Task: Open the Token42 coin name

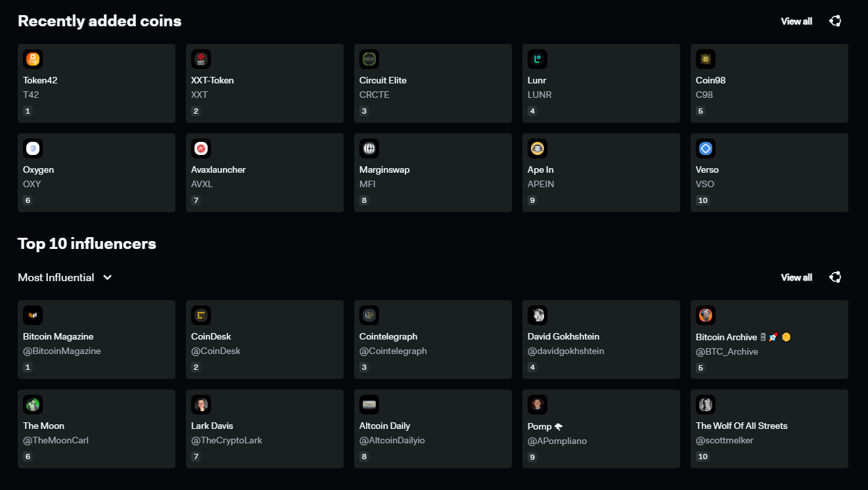Action: pos(40,80)
